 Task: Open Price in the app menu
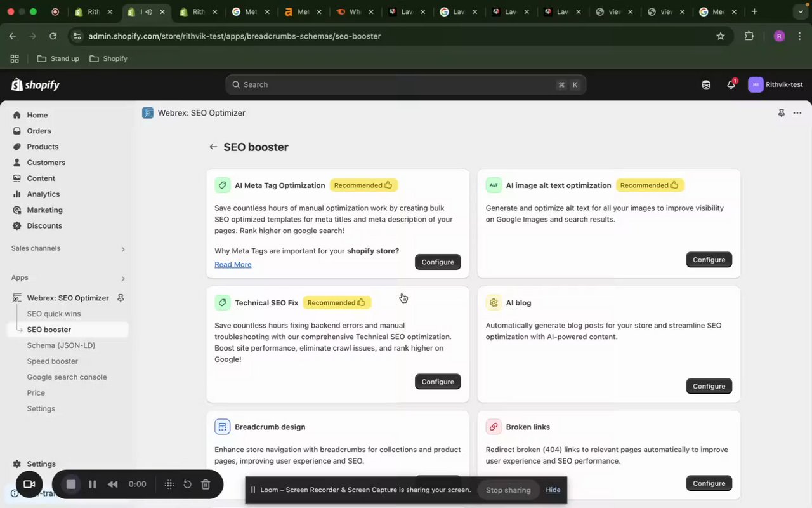pyautogui.click(x=36, y=393)
